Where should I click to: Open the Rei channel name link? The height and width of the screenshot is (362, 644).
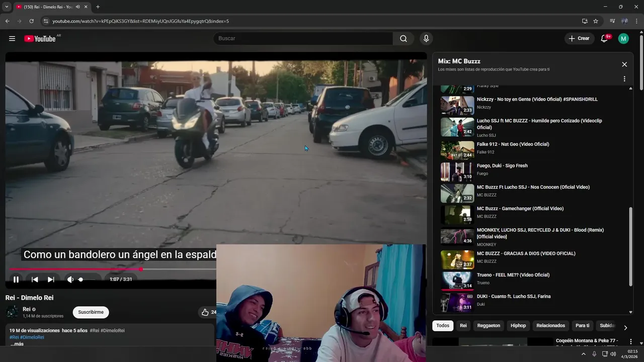pos(27,309)
